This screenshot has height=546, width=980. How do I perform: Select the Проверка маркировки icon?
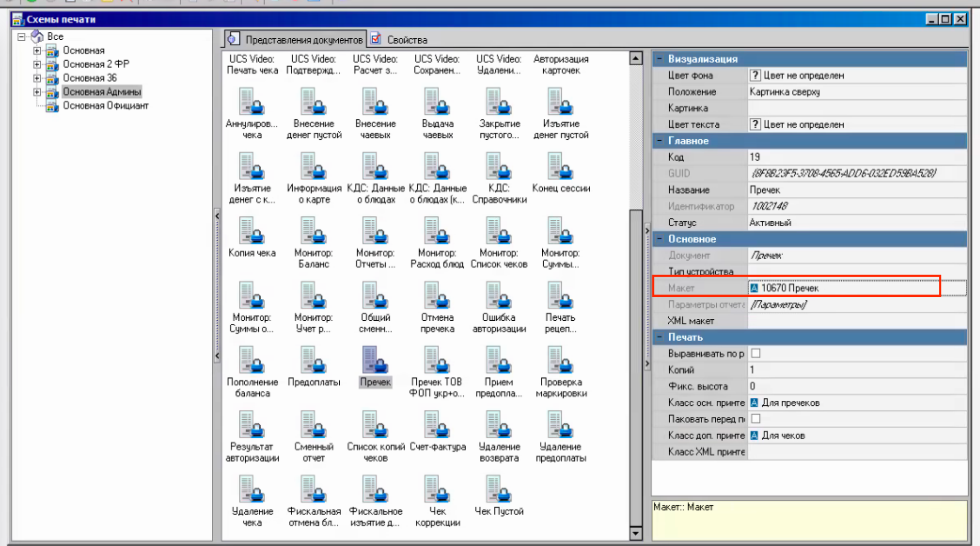pos(561,361)
